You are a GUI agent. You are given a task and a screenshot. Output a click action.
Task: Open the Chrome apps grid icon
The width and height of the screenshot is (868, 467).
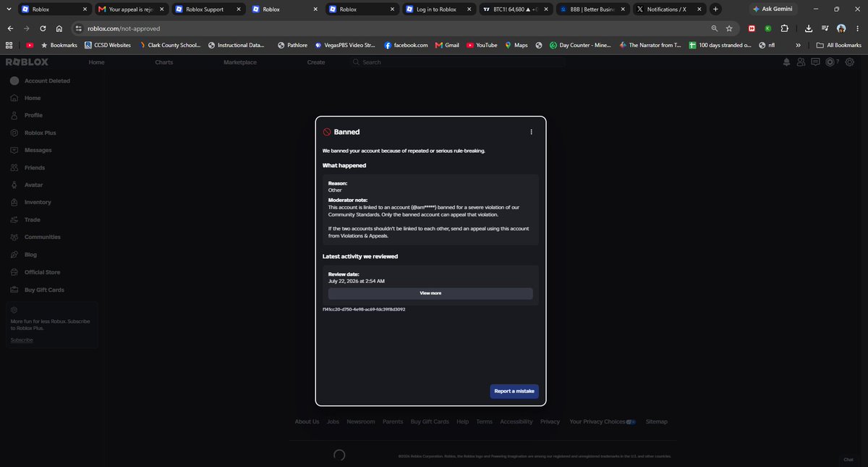(9, 45)
